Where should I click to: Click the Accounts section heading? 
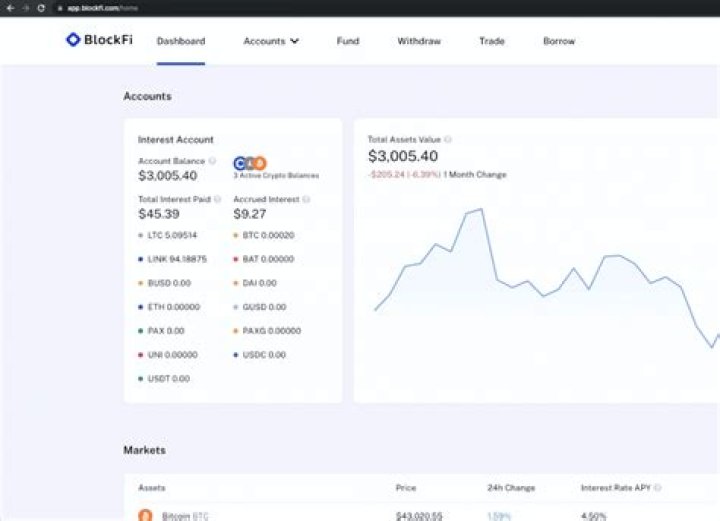pyautogui.click(x=147, y=96)
